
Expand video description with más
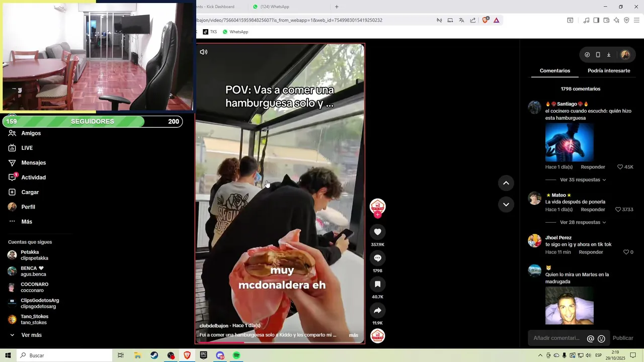(354, 335)
